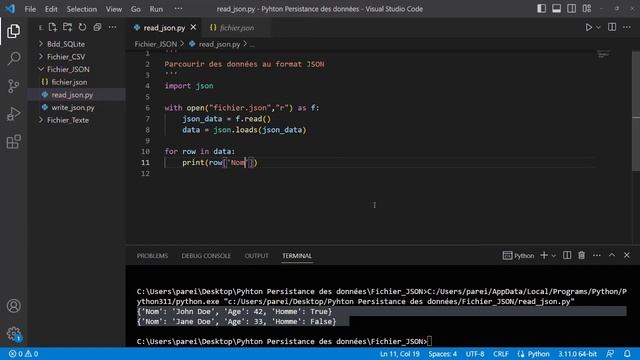Viewport: 640px width, 360px height.
Task: Run the Python file with play button
Action: [589, 27]
